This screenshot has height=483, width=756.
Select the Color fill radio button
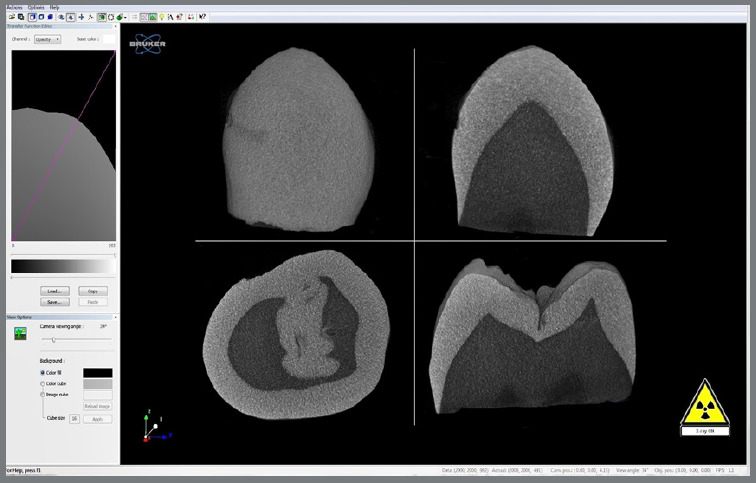(x=42, y=373)
